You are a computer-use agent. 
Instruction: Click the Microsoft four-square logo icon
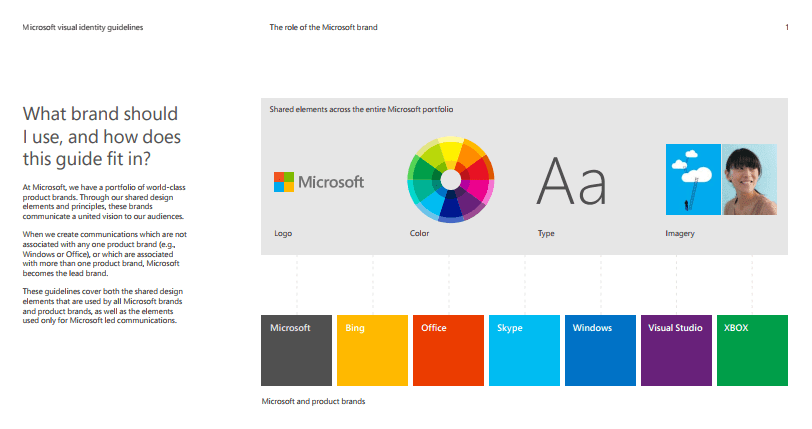click(x=284, y=182)
